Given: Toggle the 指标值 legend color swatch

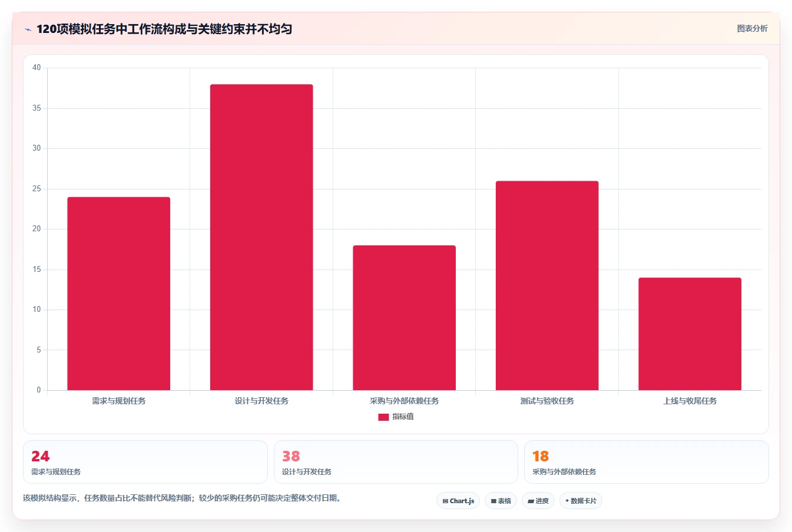Looking at the screenshot, I should click(383, 417).
